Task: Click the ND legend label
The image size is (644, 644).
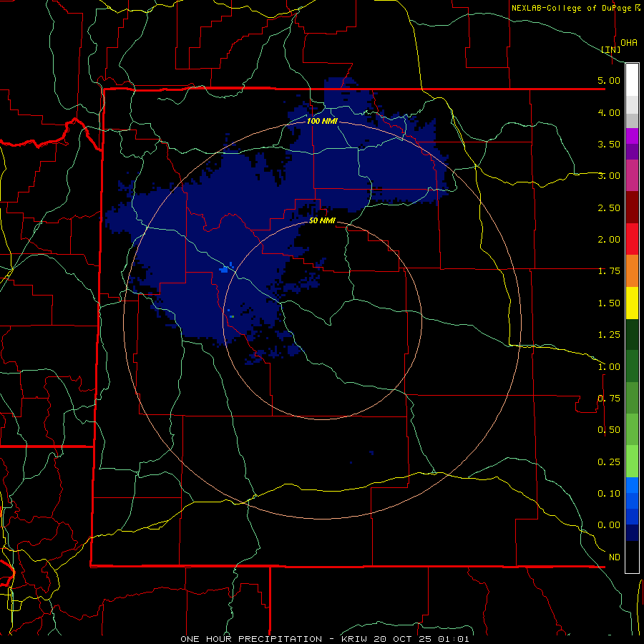Action: (615, 557)
